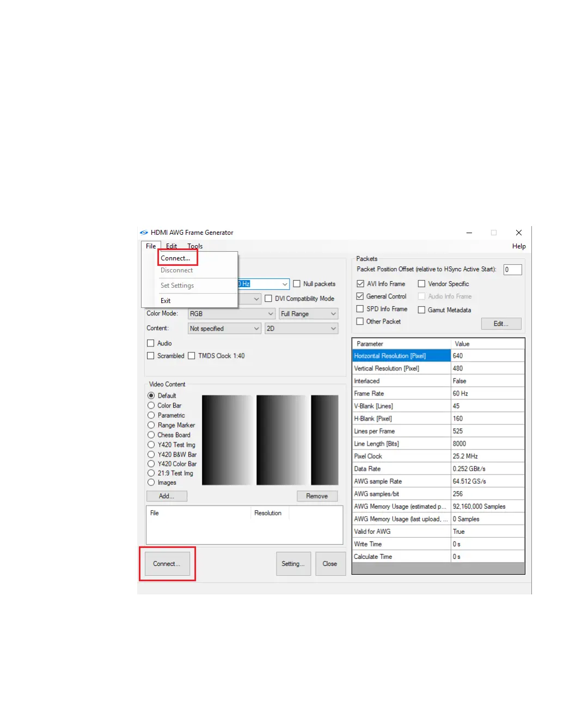Open the Help menu
Viewport: 588px width, 706px height.
pyautogui.click(x=519, y=246)
